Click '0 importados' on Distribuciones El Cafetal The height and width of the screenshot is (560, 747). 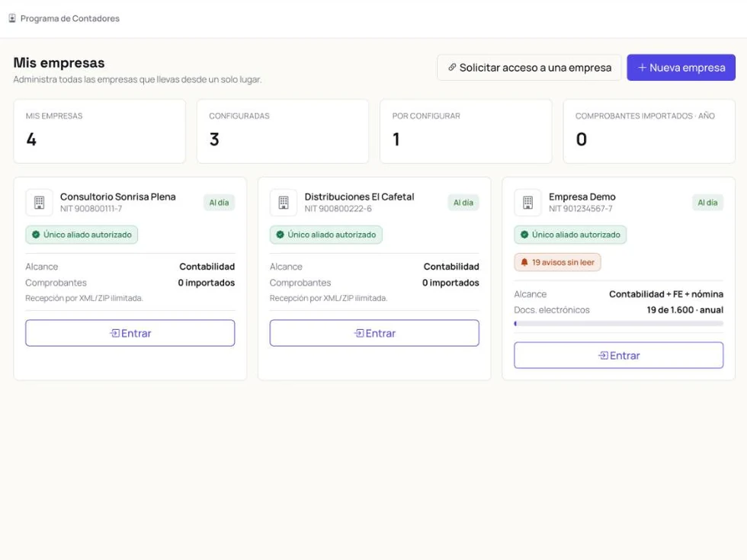click(x=450, y=283)
